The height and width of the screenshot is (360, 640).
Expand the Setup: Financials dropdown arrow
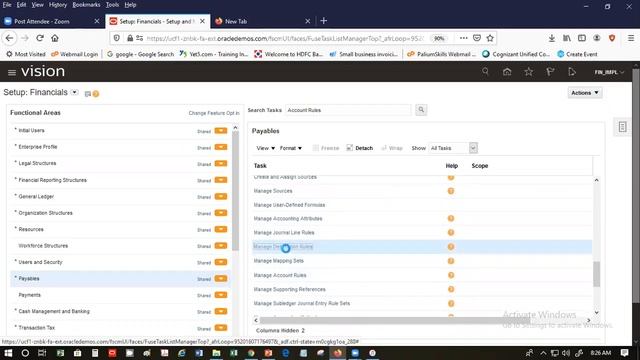pyautogui.click(x=74, y=92)
